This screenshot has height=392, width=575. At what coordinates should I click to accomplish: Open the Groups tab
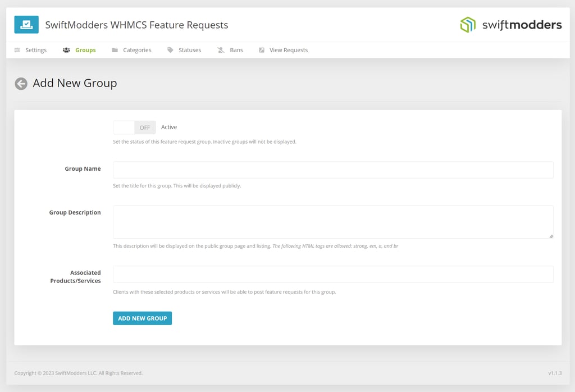point(79,50)
